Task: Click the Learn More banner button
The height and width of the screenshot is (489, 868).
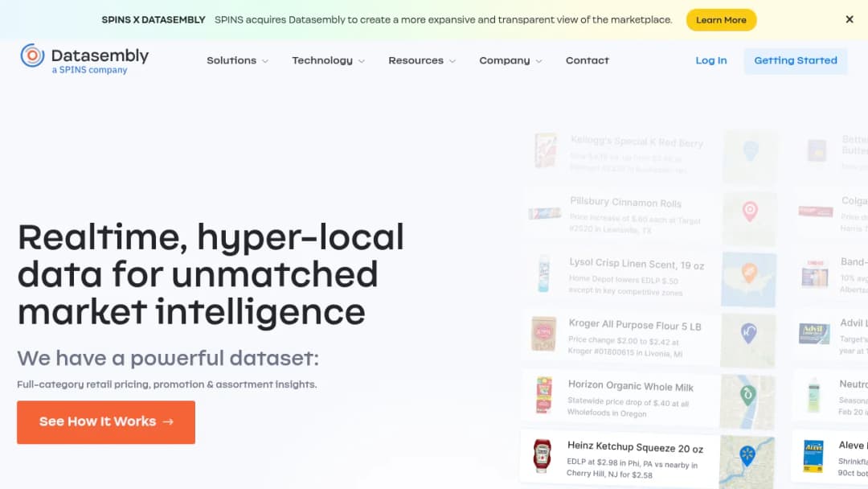Action: [x=721, y=20]
